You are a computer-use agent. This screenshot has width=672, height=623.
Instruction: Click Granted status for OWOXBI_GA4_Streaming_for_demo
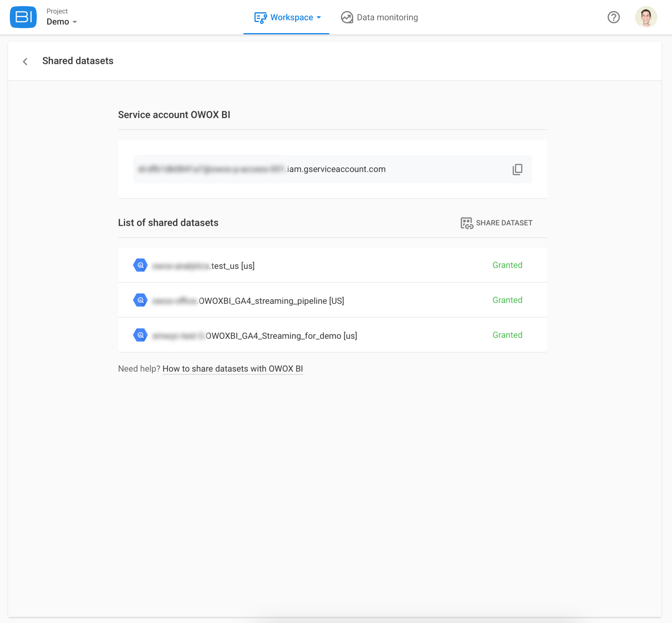click(x=507, y=335)
